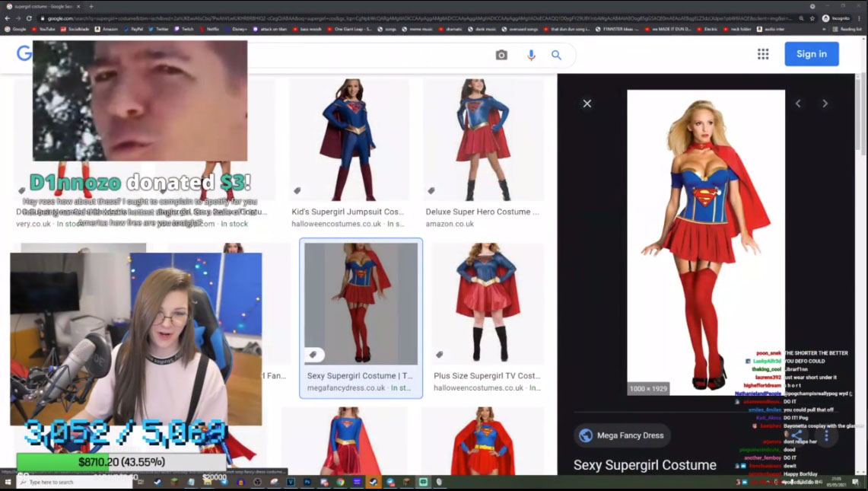
Task: Start voice search with the microphone icon
Action: tap(531, 55)
